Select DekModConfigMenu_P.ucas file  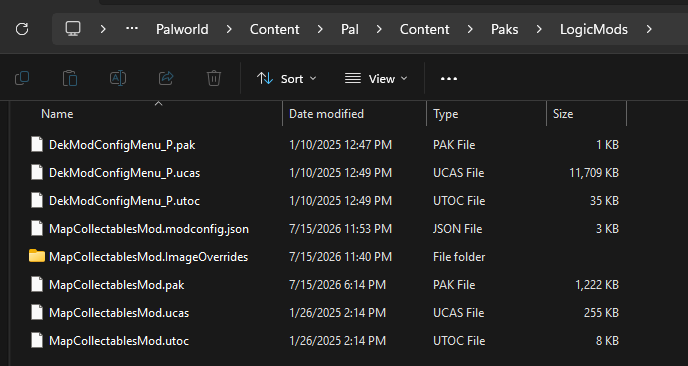pos(125,173)
